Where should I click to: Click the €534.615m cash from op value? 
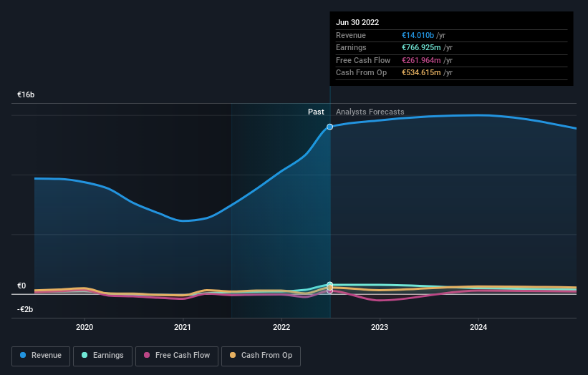pos(421,73)
